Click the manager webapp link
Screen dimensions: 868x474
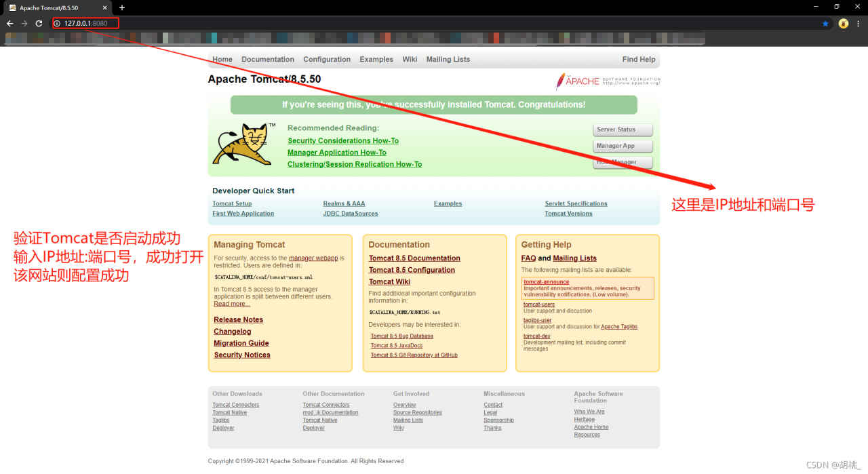pyautogui.click(x=313, y=258)
